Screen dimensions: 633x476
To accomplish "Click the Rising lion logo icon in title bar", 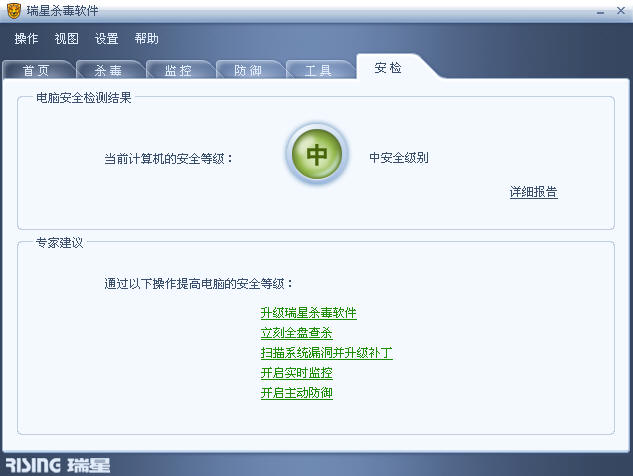I will 15,11.
